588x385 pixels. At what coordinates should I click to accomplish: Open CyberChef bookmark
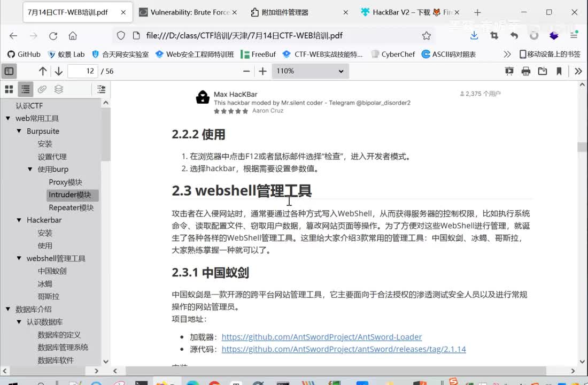pyautogui.click(x=393, y=55)
